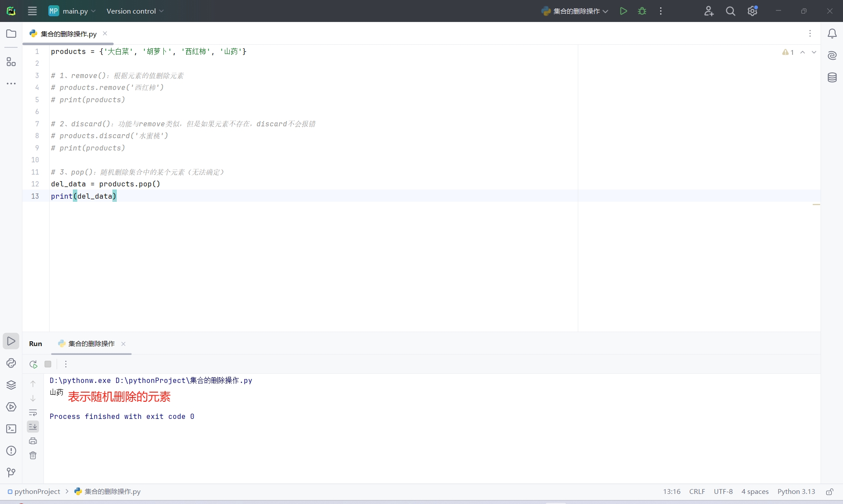
Task: Rerun the script in the Run panel
Action: 33,364
